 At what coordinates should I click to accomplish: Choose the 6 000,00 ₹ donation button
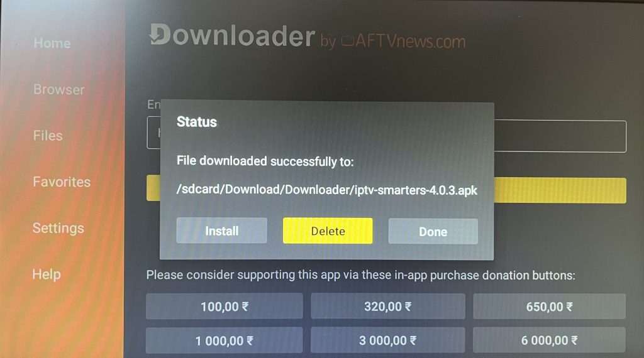coord(549,340)
